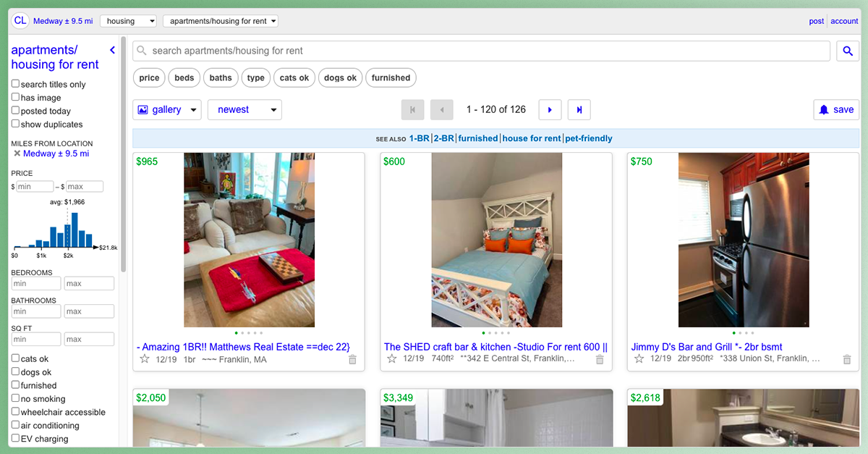Hide Jimmy D's listing using the trash icon
Image resolution: width=868 pixels, height=454 pixels.
tap(846, 358)
